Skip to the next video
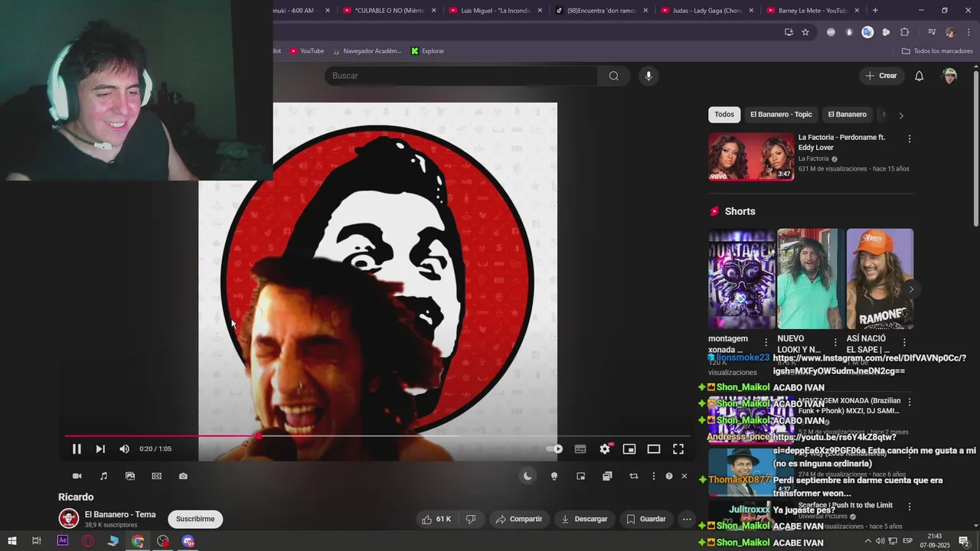This screenshot has height=551, width=980. pyautogui.click(x=100, y=449)
